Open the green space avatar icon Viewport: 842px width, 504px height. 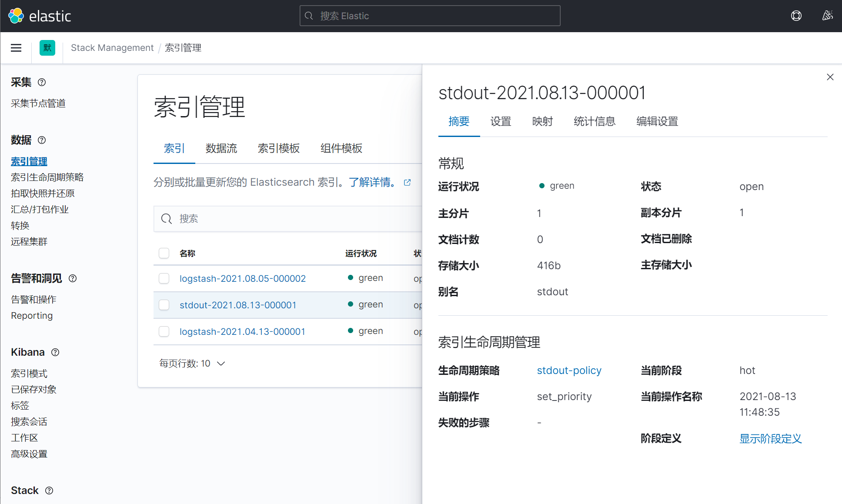tap(47, 48)
